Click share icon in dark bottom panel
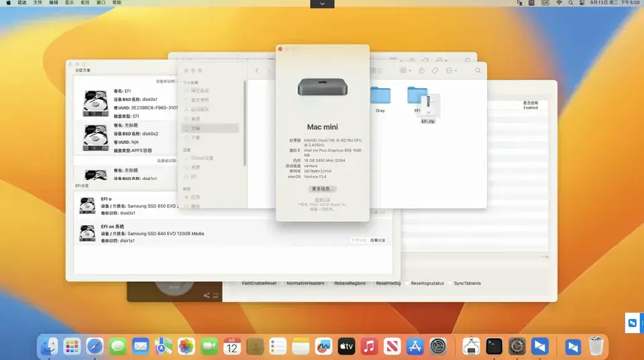Viewport: 644px width, 360px height. (x=206, y=296)
